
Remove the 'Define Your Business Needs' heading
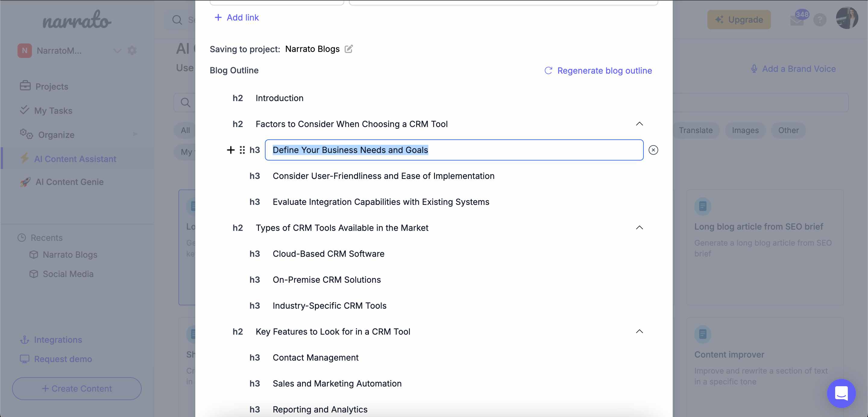point(653,150)
